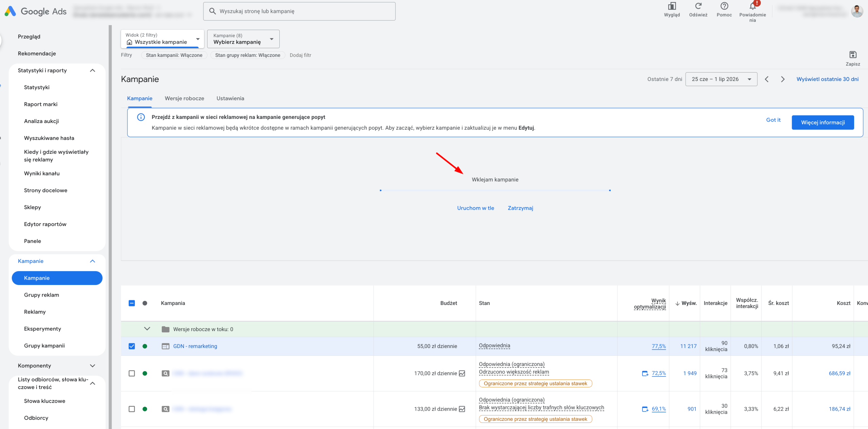Open the date range 25 cze – 1 lip dropdown
Viewport: 868px width, 429px height.
coord(721,79)
